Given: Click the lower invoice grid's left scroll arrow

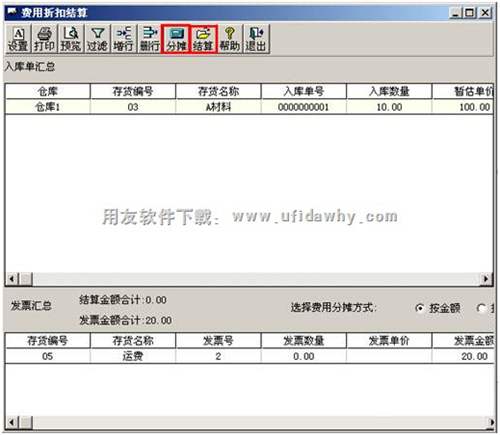Looking at the screenshot, I should point(12,422).
